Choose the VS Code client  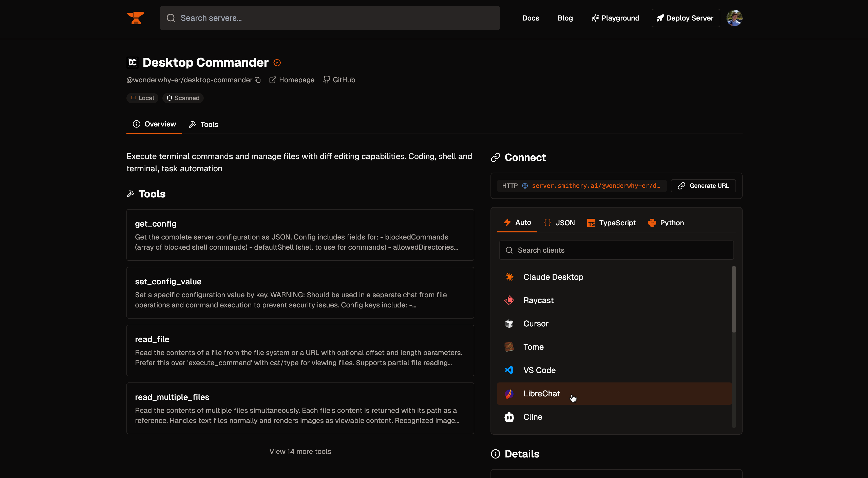[539, 370]
